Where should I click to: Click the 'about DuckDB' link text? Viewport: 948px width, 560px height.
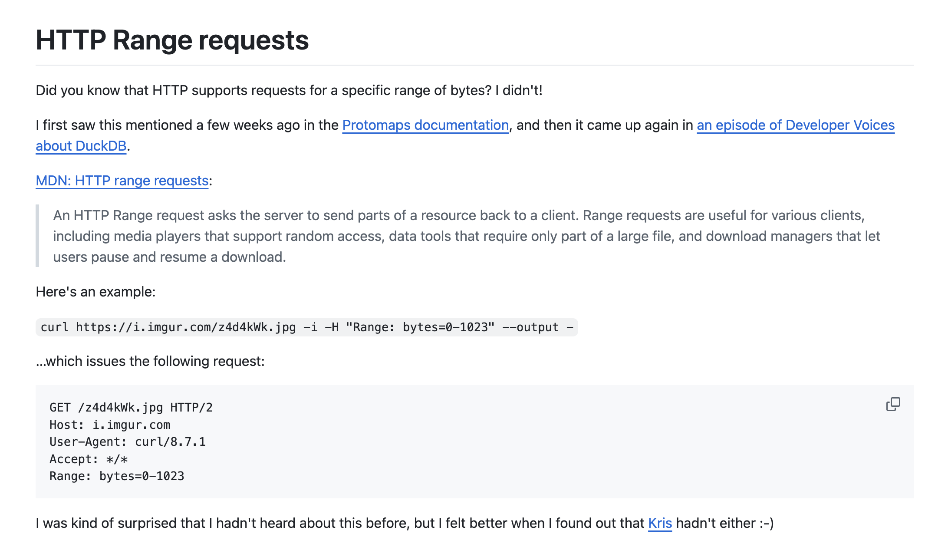(x=81, y=146)
